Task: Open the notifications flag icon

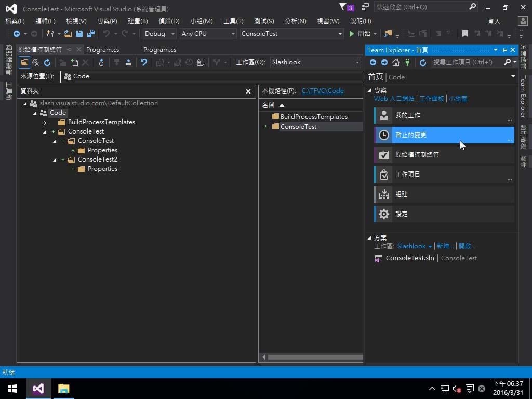Action: tap(343, 7)
